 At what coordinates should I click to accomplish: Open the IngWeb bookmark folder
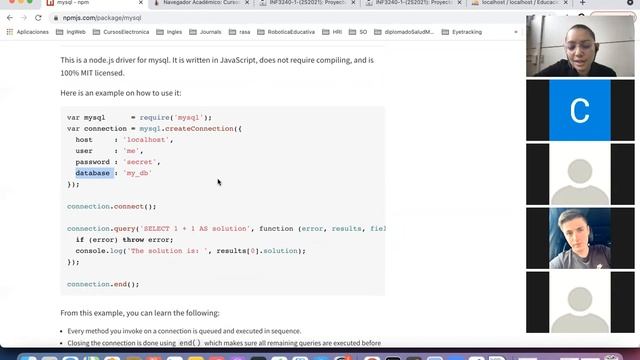71,32
